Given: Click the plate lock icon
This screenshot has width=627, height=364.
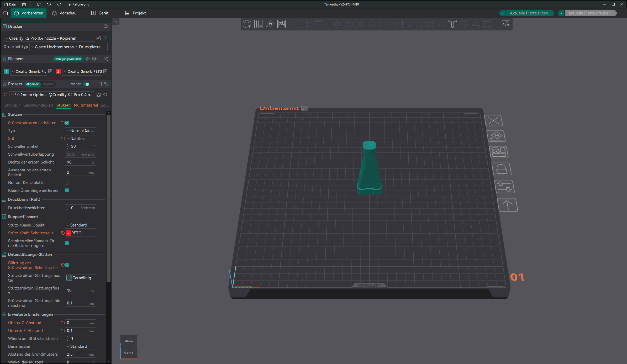Looking at the screenshot, I should 502,169.
